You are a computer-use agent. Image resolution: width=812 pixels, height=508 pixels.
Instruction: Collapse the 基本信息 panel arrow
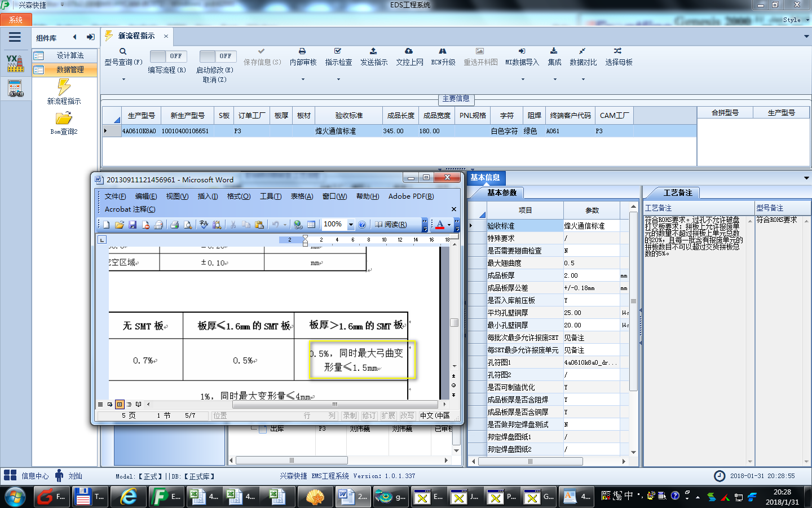(x=806, y=178)
